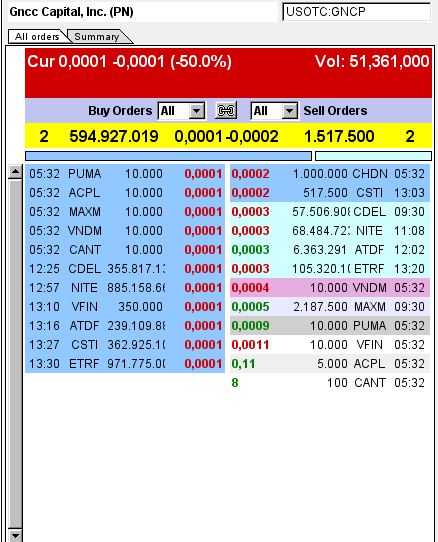Click the Sell Orders label
This screenshot has width=438, height=542.
tap(335, 111)
